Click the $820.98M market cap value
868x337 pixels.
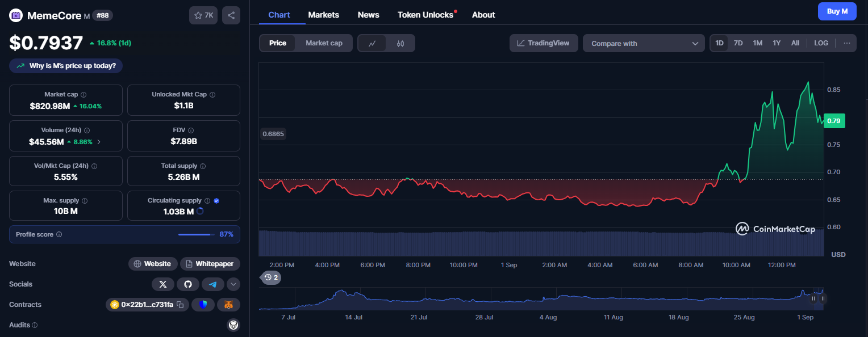point(50,106)
